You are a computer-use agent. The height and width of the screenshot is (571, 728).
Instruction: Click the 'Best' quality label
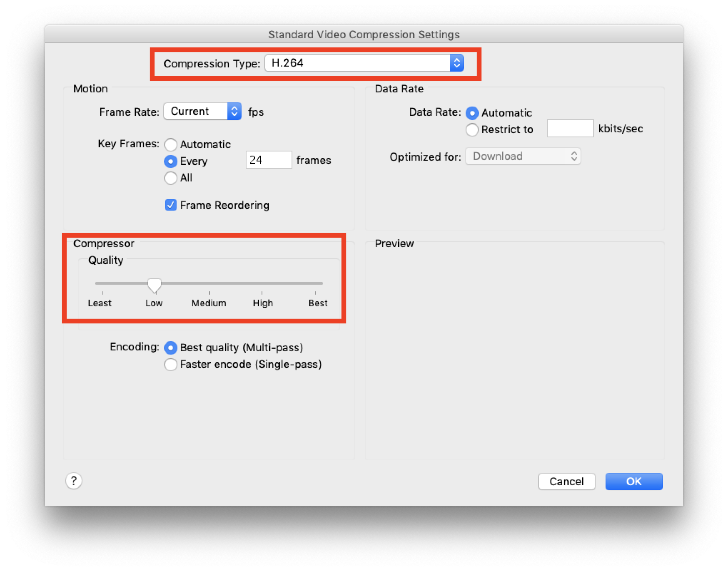318,303
